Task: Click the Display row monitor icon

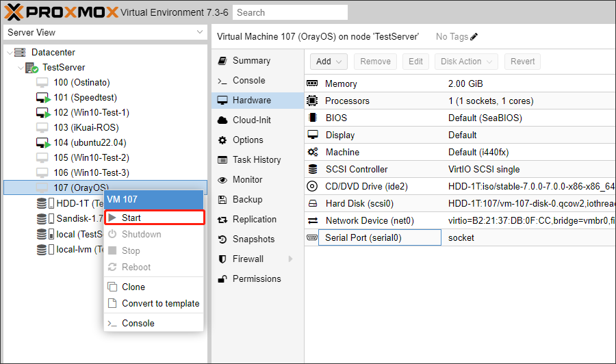Action: tap(313, 135)
